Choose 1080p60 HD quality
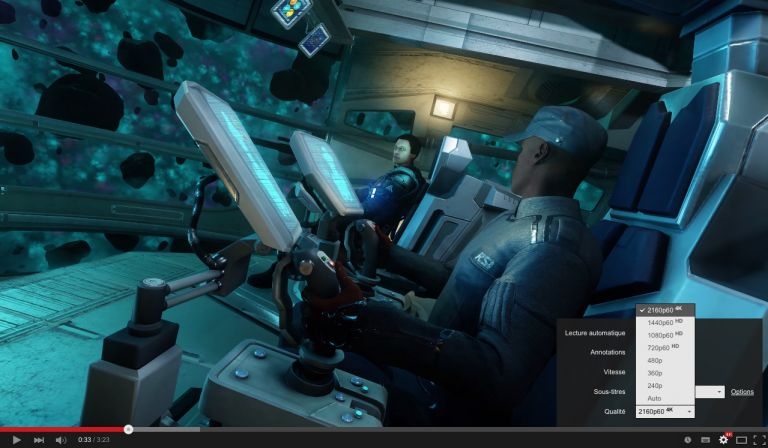Image resolution: width=768 pixels, height=448 pixels. pos(664,334)
